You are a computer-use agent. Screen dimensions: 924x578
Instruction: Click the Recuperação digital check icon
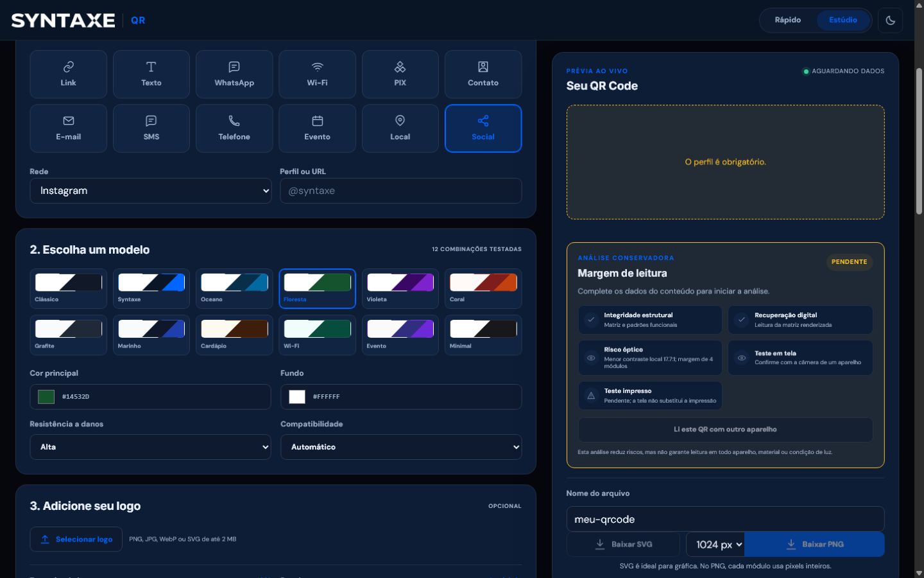741,319
